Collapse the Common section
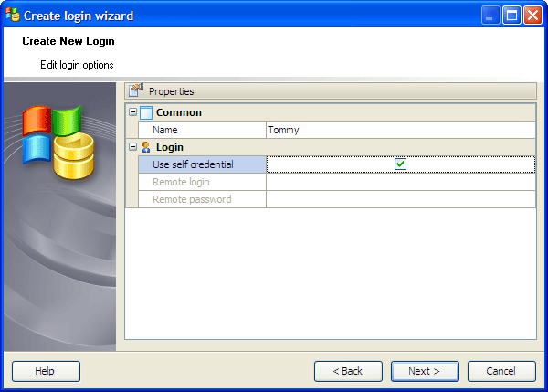Screen dimensions: 548x392 (133, 112)
